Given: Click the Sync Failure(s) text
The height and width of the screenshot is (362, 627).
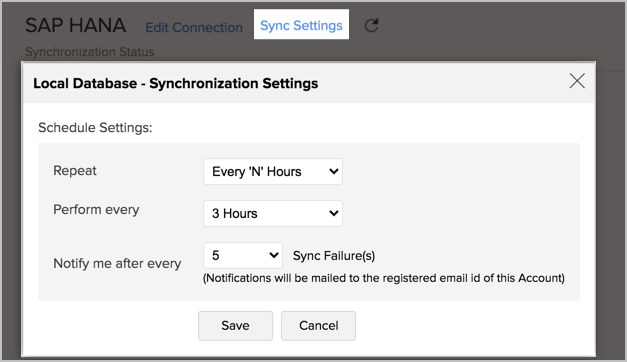Looking at the screenshot, I should (334, 256).
